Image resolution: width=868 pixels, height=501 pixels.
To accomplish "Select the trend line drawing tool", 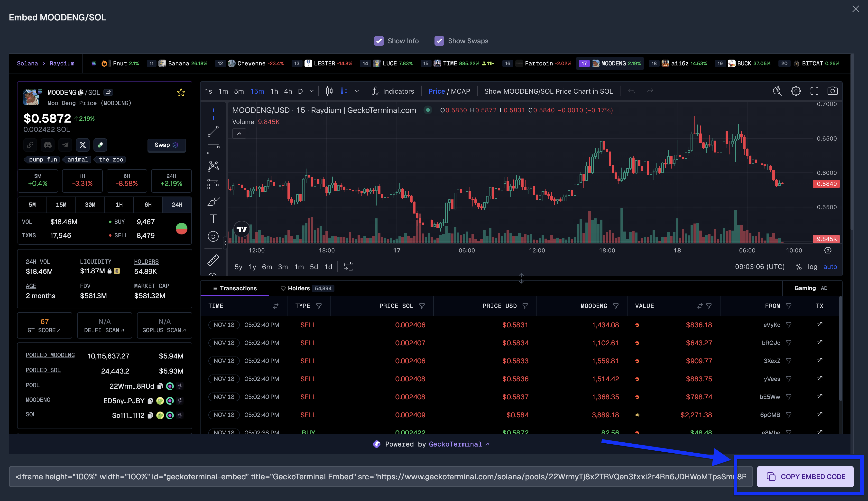I will click(213, 131).
